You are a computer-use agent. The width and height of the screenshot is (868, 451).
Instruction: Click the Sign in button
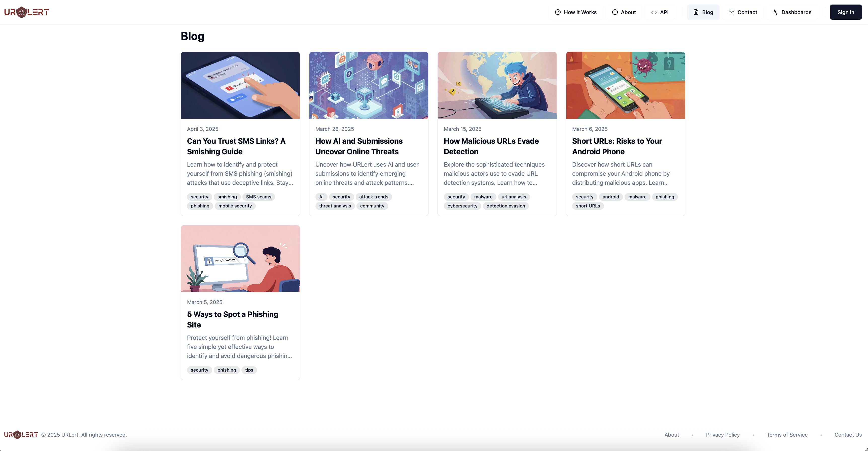tap(846, 12)
